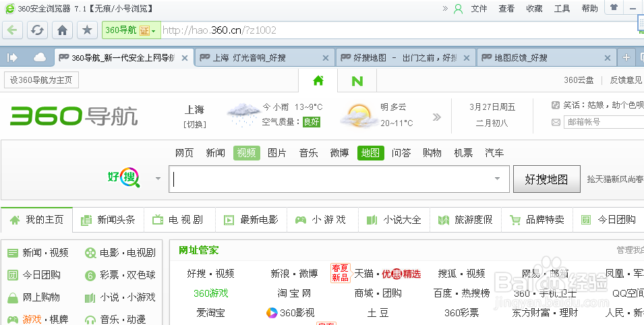This screenshot has width=644, height=325.
Task: Open 反馈意见 link
Action: (x=626, y=80)
